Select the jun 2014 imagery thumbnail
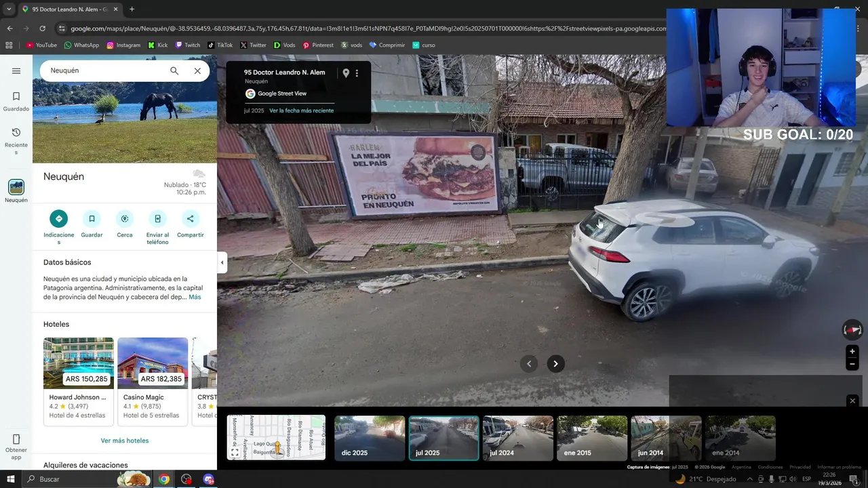 (x=666, y=438)
